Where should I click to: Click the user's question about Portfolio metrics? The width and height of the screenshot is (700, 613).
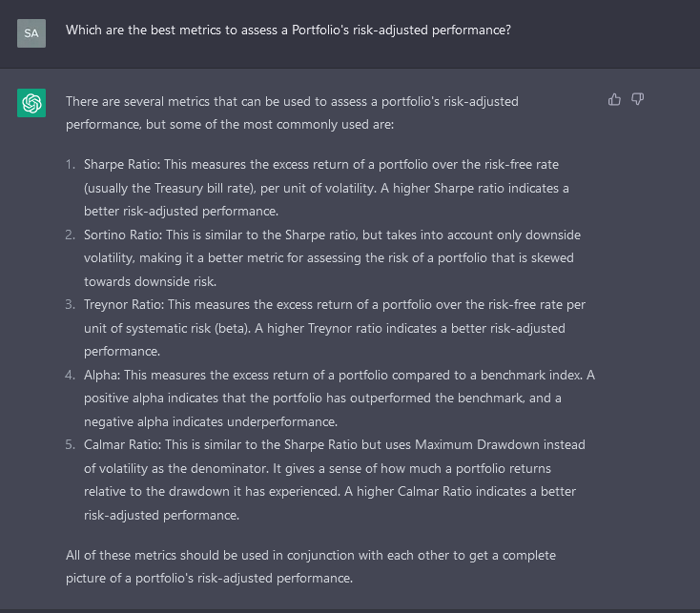288,31
